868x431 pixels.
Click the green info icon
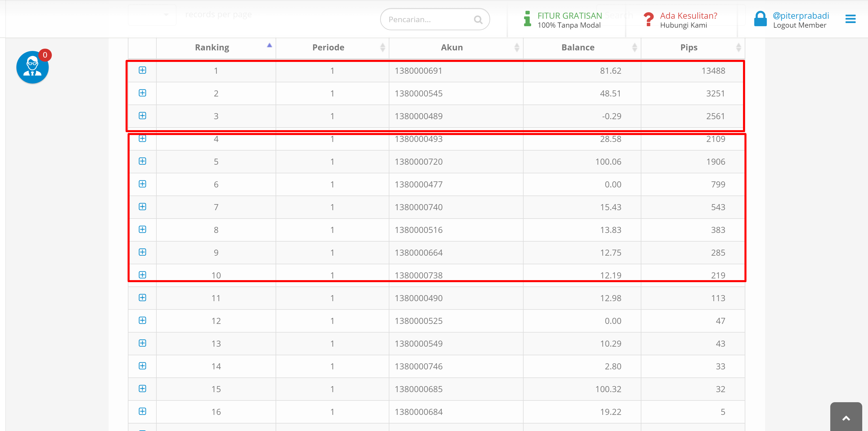(x=527, y=19)
